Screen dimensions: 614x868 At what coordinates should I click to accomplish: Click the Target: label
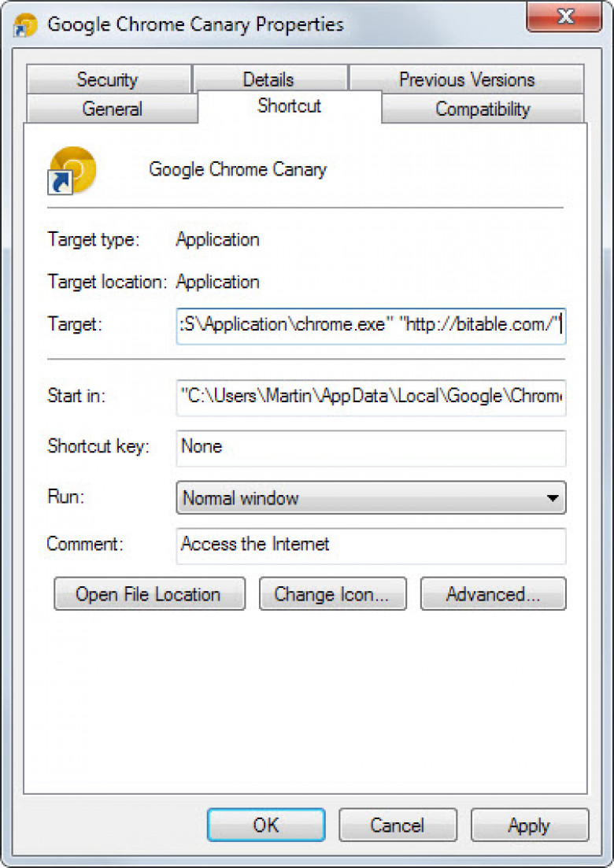75,324
